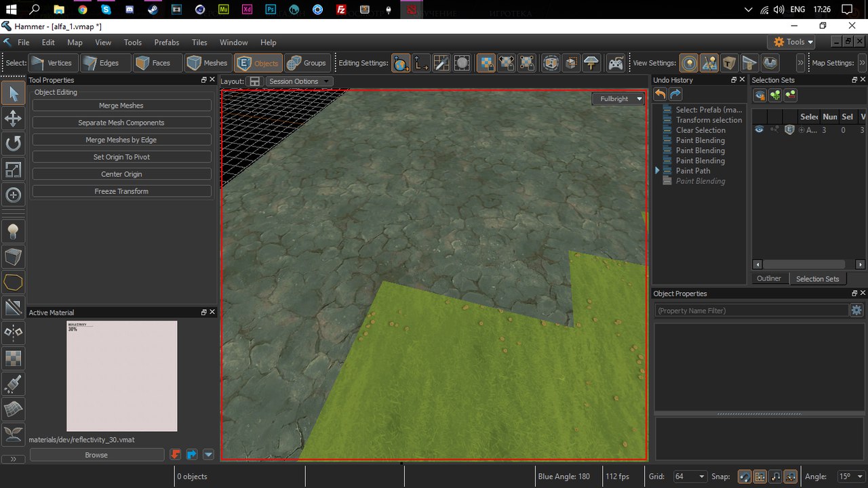Switch to the Outliner tab

[769, 279]
